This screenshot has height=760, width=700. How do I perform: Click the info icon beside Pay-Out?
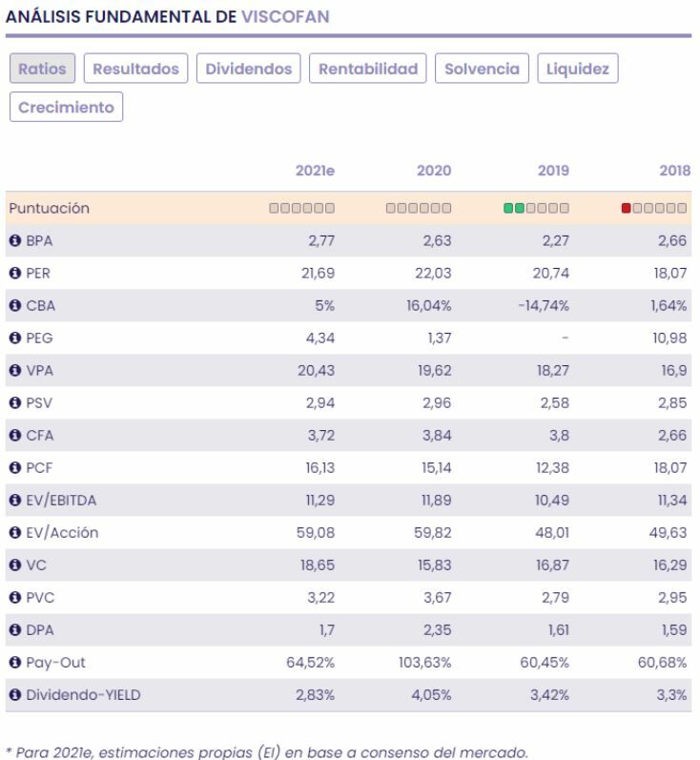[15, 662]
